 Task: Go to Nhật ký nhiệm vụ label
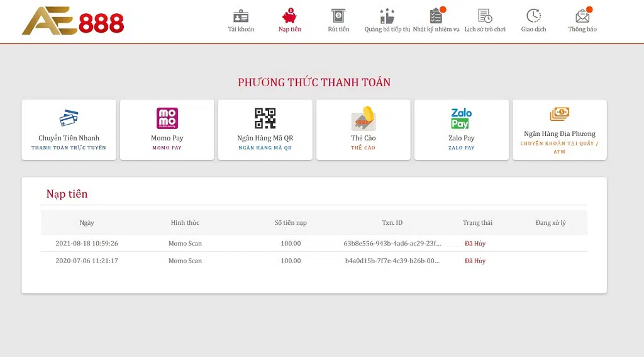(x=436, y=29)
